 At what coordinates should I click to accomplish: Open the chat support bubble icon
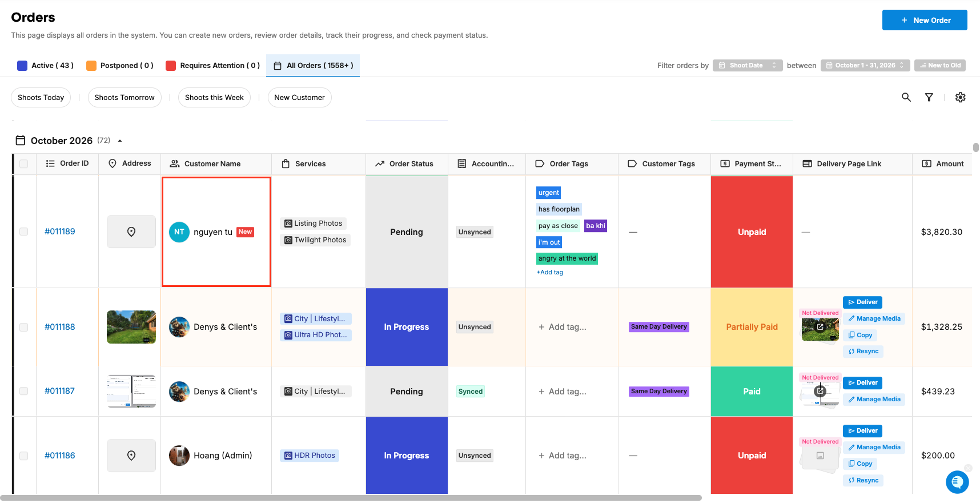(957, 481)
